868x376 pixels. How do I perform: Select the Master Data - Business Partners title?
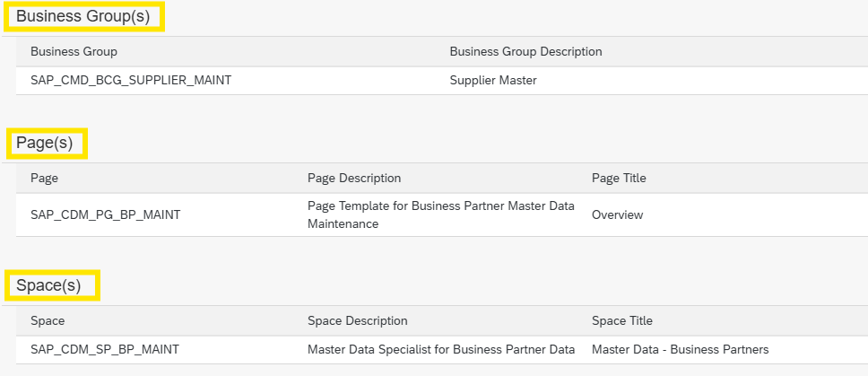(x=680, y=349)
